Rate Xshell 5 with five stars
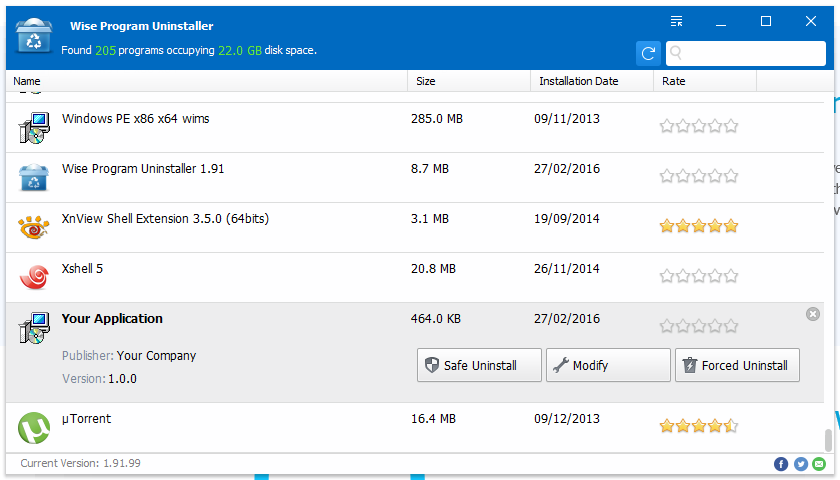840x480 pixels. (731, 276)
